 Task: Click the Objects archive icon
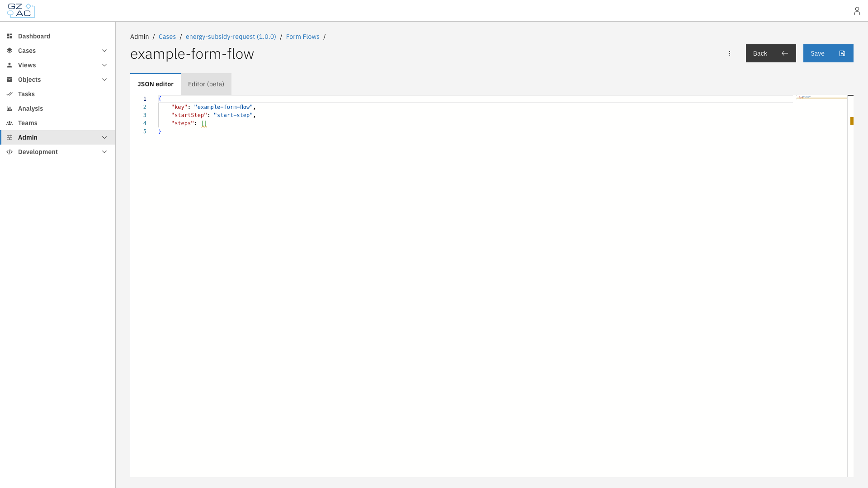coord(9,80)
